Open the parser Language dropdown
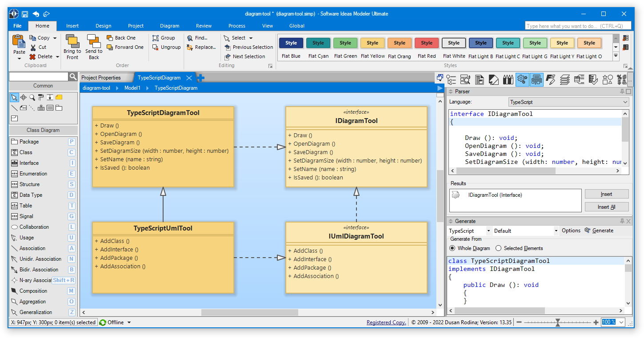 (x=568, y=102)
